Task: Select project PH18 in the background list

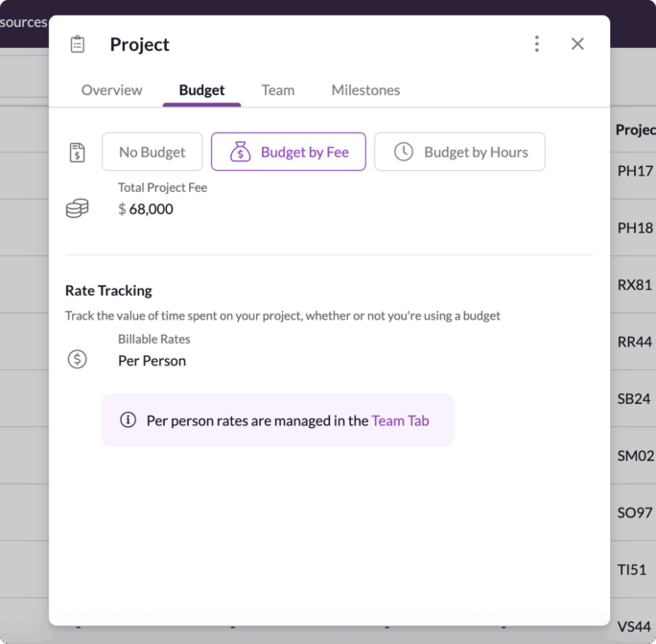Action: pyautogui.click(x=635, y=227)
